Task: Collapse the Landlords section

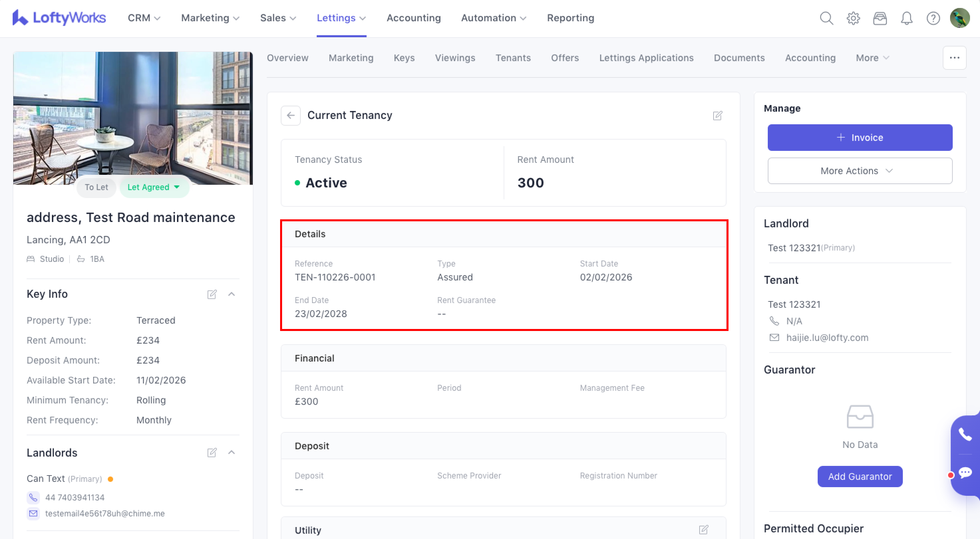Action: 231,452
